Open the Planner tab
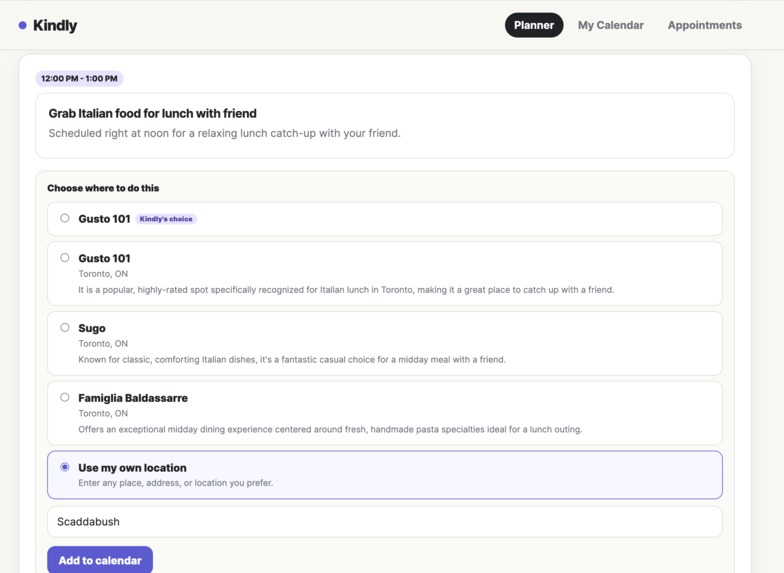 534,25
